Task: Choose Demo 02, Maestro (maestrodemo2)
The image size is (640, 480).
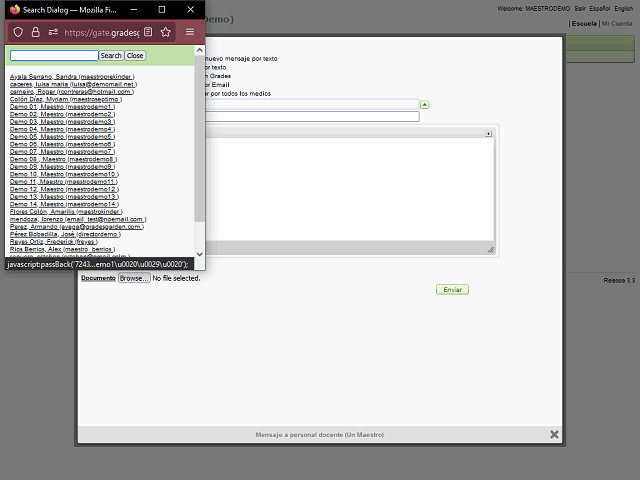Action: coord(62,114)
